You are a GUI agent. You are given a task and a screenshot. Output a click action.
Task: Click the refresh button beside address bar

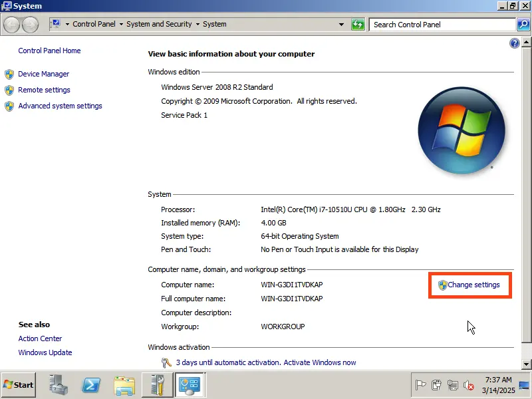pos(358,25)
